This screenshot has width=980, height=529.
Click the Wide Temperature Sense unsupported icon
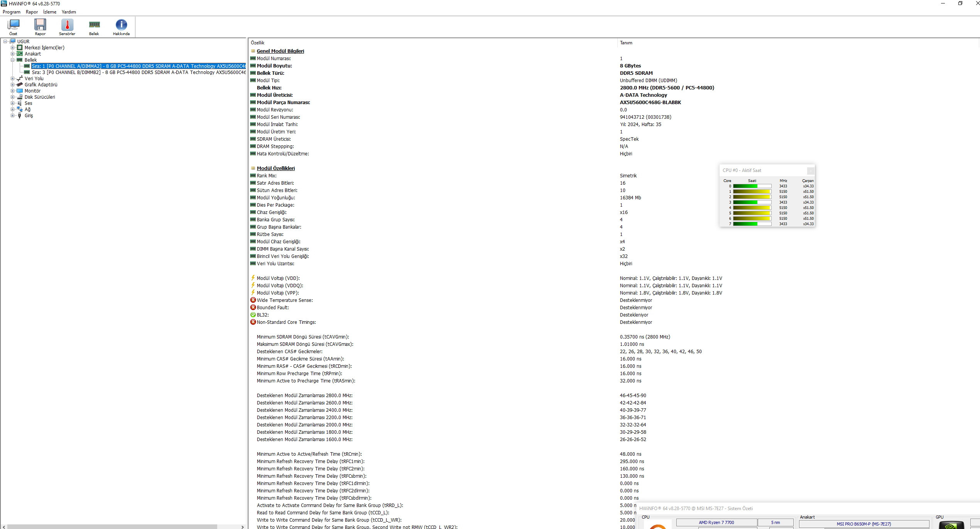coord(253,300)
